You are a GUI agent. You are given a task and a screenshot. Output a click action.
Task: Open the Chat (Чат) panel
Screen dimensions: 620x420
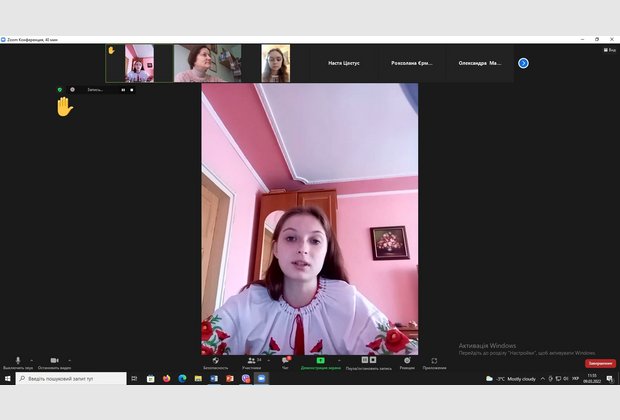click(x=285, y=360)
